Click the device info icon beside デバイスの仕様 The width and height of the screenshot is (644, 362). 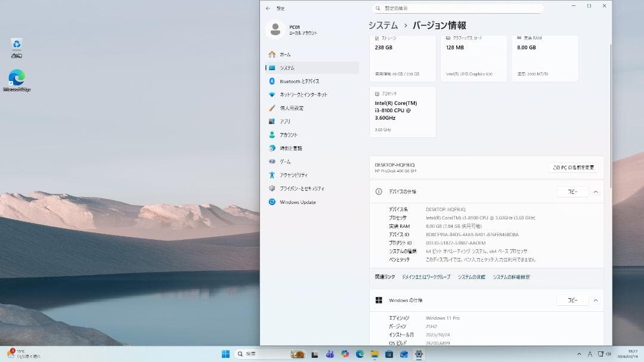(379, 191)
